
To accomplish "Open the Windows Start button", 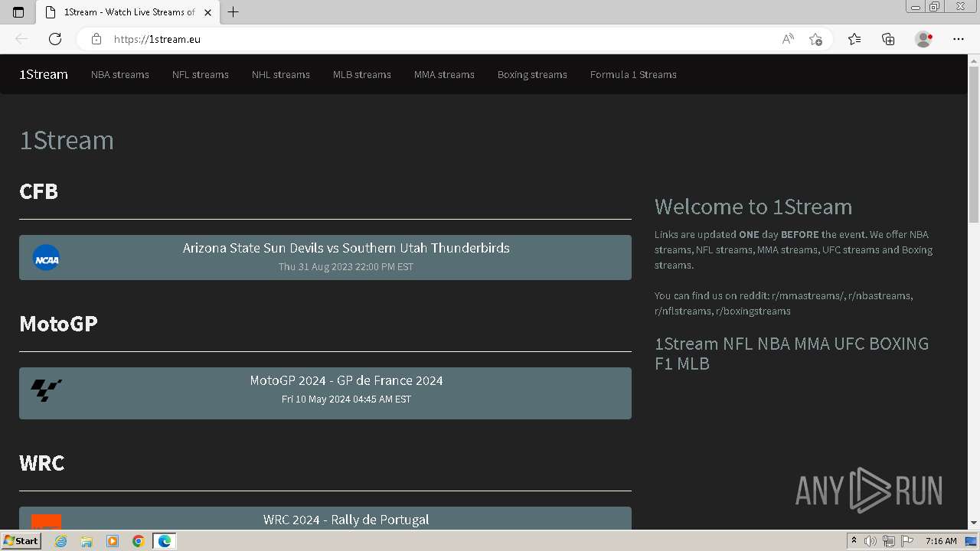I will 21,541.
